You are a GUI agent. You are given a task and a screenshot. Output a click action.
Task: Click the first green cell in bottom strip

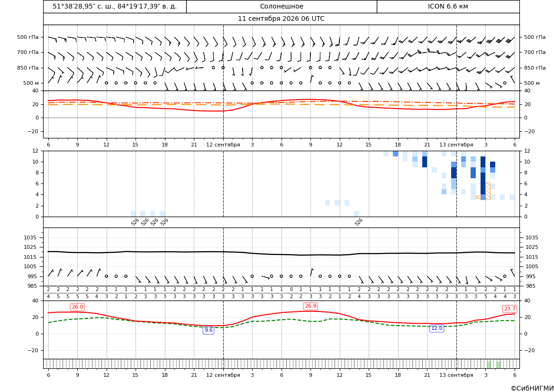click(489, 365)
